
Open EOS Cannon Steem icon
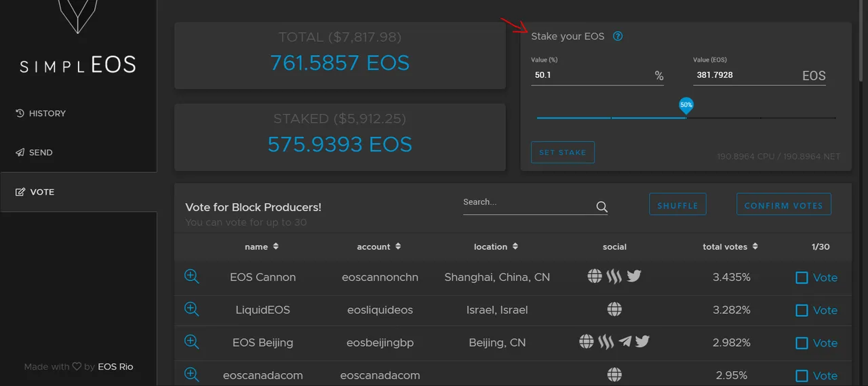coord(614,276)
